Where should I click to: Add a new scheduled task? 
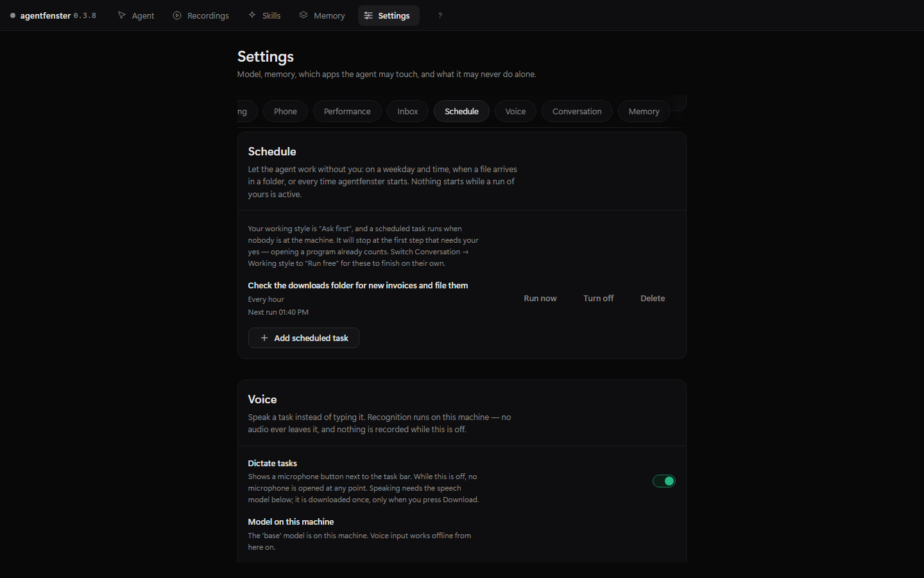[x=304, y=338]
